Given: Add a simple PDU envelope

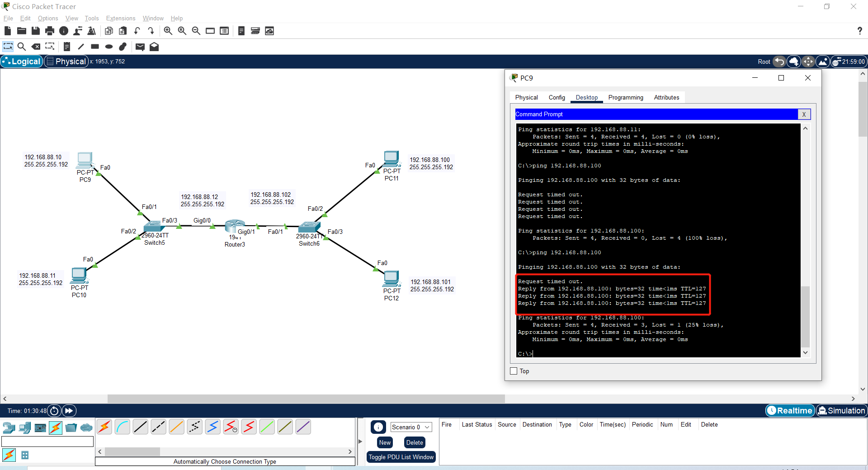Looking at the screenshot, I should click(140, 47).
